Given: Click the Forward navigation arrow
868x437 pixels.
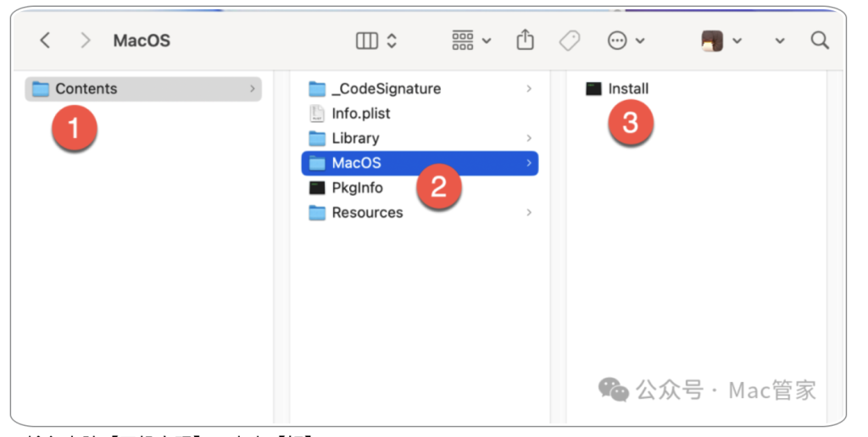Looking at the screenshot, I should coord(85,40).
